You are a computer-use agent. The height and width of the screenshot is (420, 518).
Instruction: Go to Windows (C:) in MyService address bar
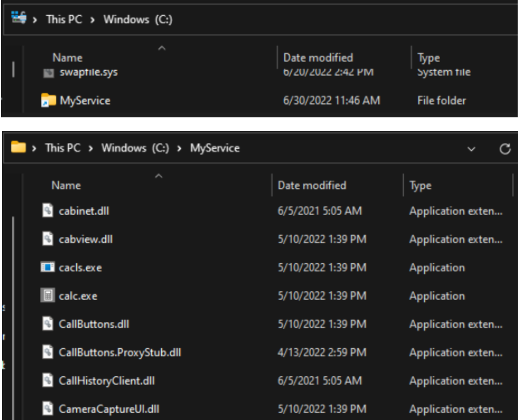pyautogui.click(x=135, y=148)
